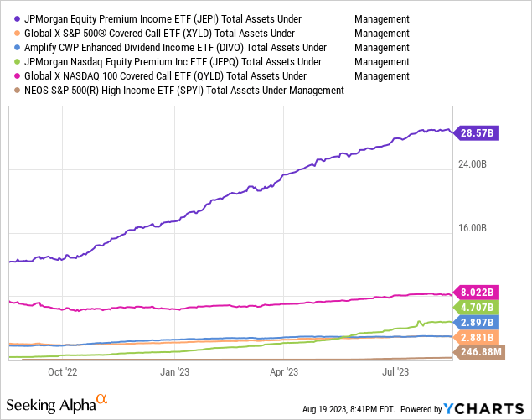Click the Jul '23 x-axis label
The height and width of the screenshot is (420, 532).
396,371
